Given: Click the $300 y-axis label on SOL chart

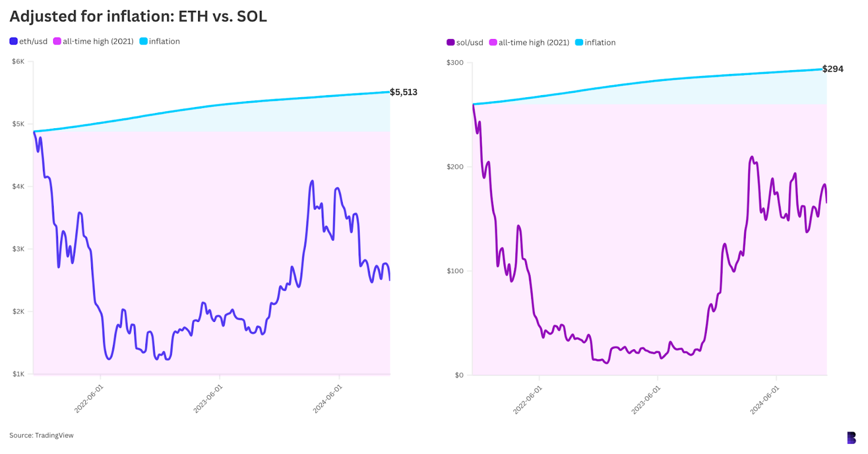Looking at the screenshot, I should click(x=455, y=62).
